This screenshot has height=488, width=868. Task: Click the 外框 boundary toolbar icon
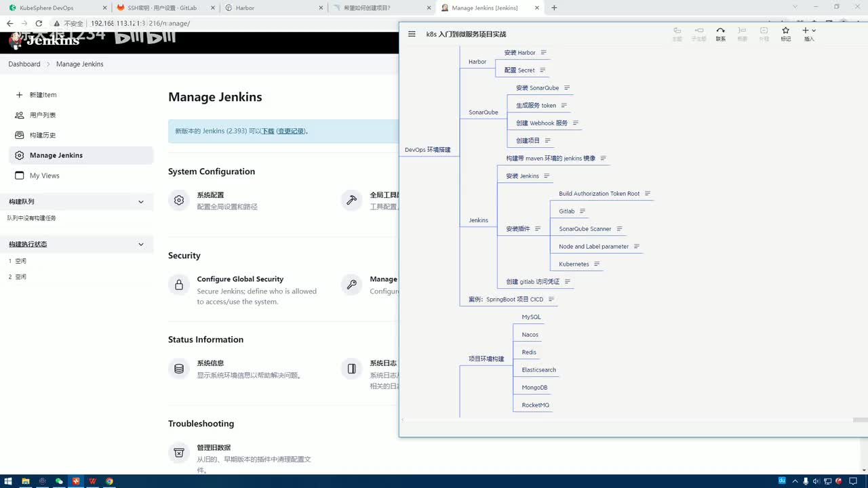764,34
